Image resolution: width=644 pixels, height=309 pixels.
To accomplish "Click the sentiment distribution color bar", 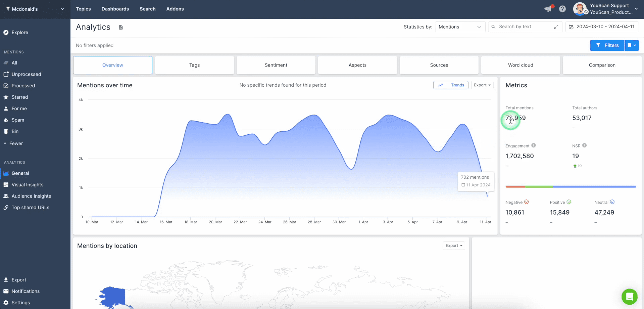I will (571, 187).
